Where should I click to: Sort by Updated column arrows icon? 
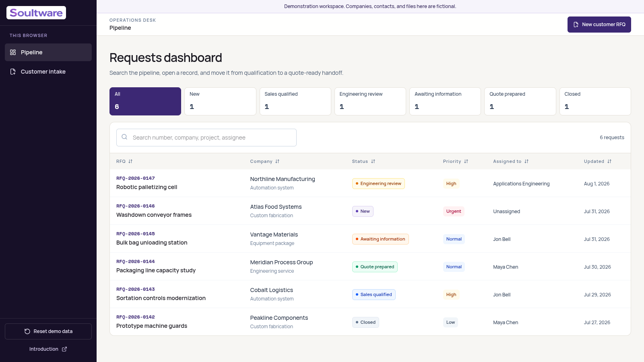click(x=609, y=161)
